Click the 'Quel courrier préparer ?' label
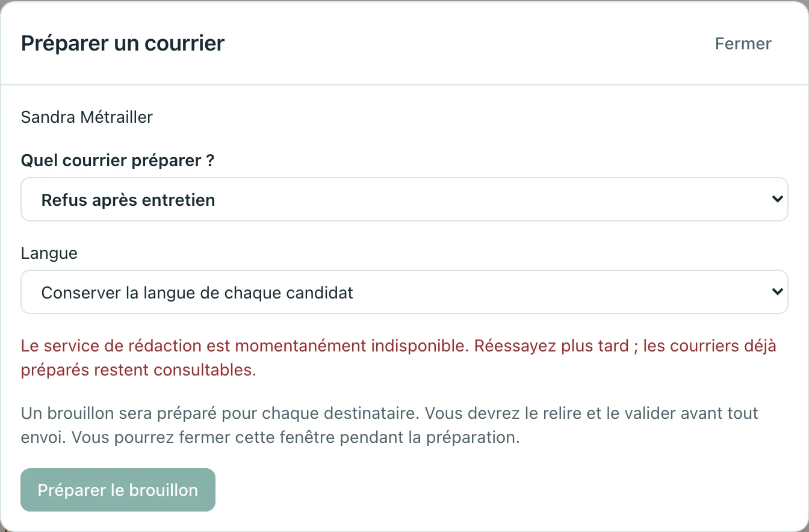Image resolution: width=809 pixels, height=532 pixels. (118, 161)
